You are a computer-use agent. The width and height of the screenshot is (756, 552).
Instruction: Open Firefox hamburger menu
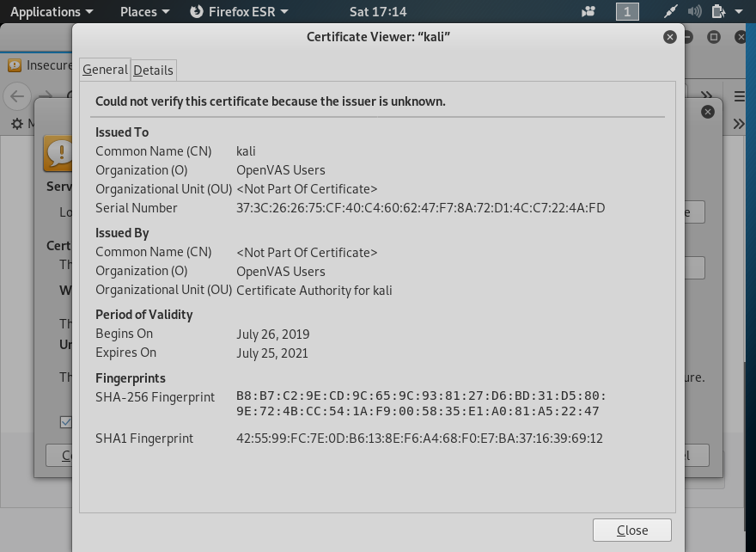(x=740, y=96)
